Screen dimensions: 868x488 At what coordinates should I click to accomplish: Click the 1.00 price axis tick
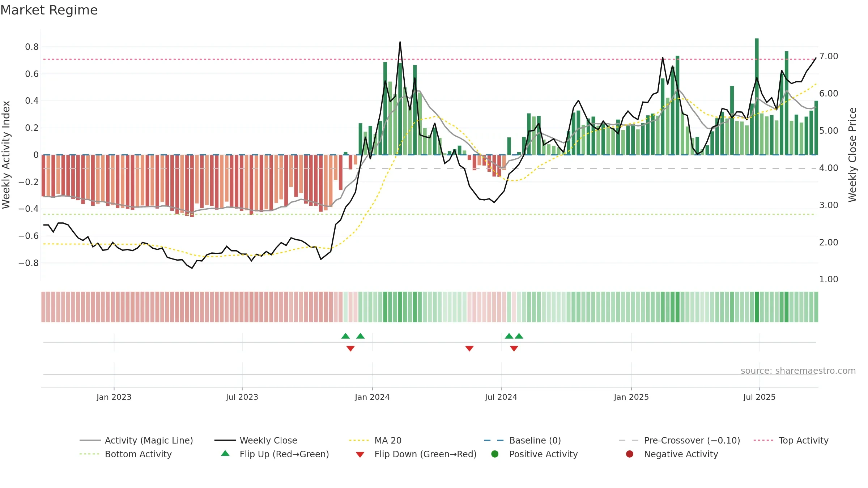coord(829,279)
